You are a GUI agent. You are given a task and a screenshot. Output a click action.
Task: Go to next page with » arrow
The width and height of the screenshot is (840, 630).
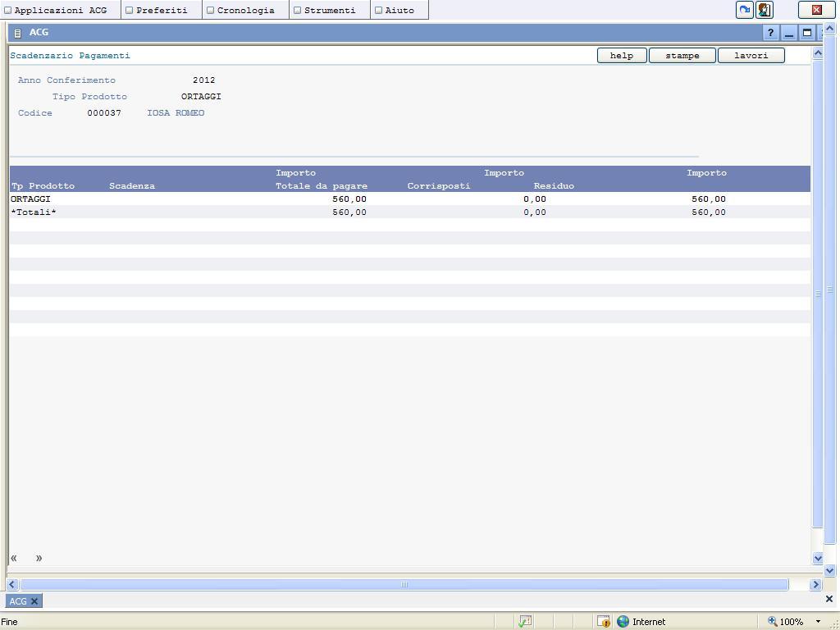click(x=39, y=558)
